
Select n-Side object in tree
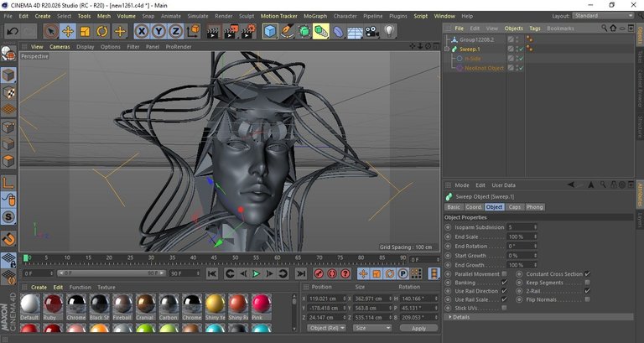(473, 59)
